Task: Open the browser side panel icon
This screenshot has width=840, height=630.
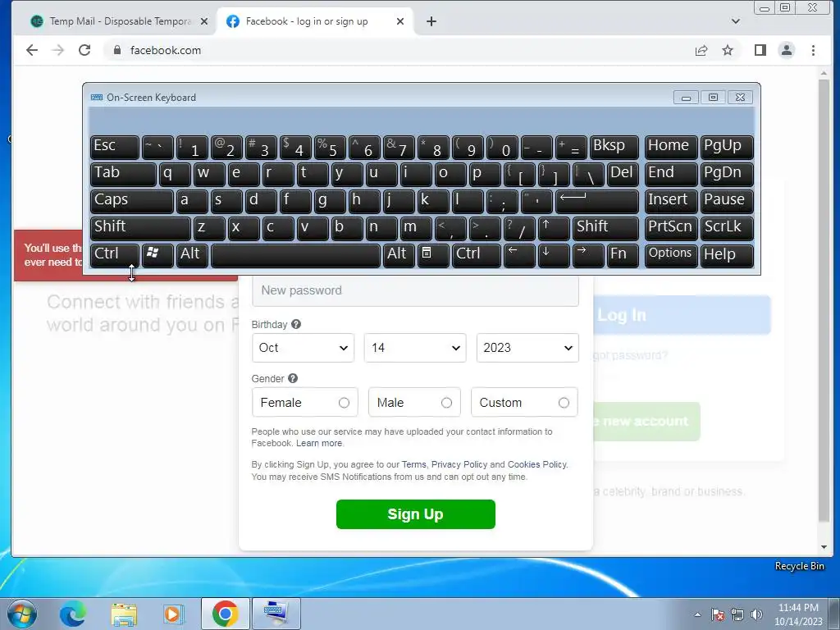Action: click(760, 50)
